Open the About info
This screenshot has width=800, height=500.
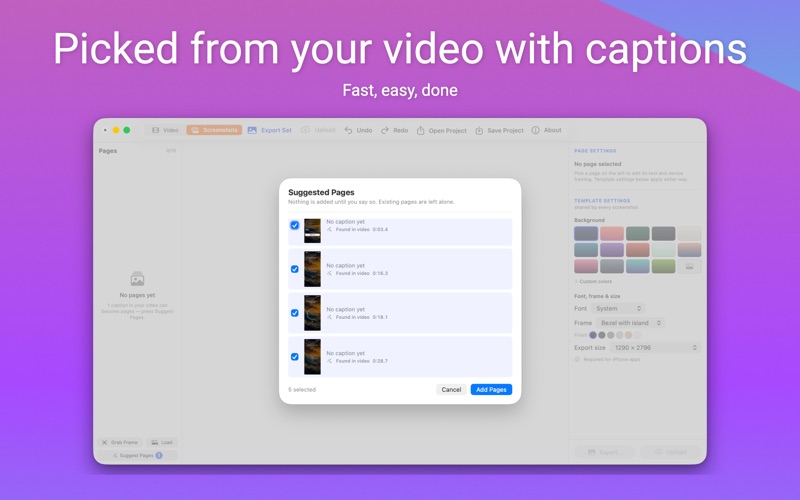coord(546,130)
